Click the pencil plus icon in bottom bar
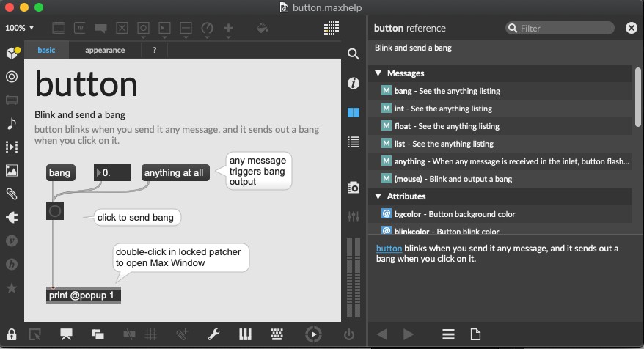The width and height of the screenshot is (644, 349). tap(182, 334)
